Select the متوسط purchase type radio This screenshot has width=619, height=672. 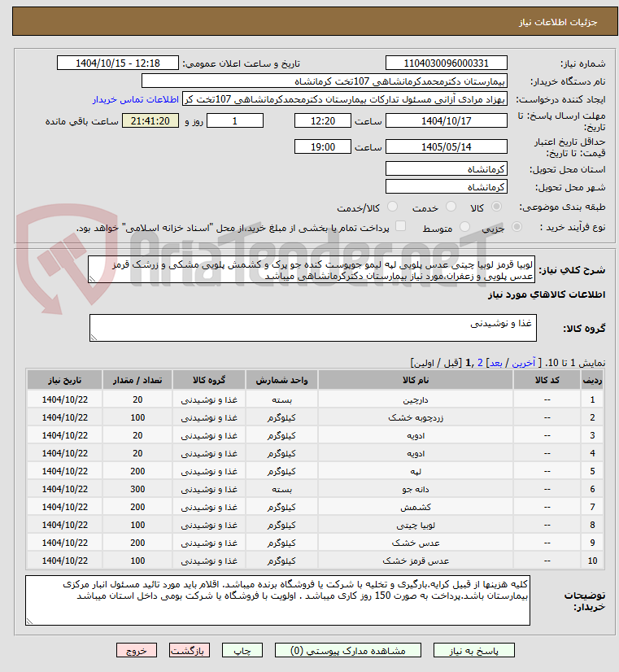click(x=464, y=227)
